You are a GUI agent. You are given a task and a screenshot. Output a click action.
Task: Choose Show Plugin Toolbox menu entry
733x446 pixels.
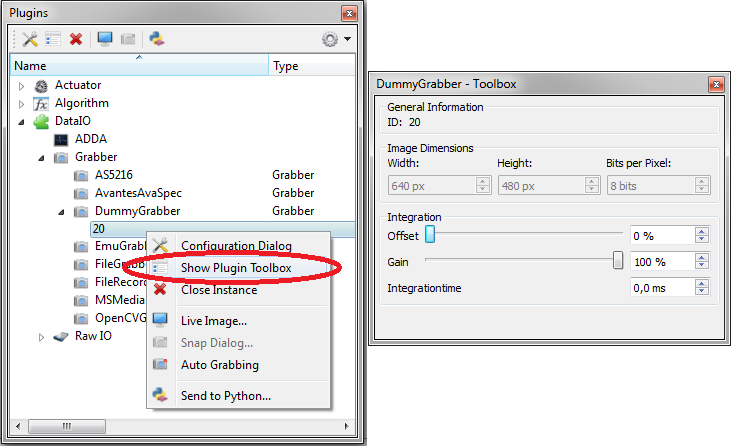(x=236, y=268)
